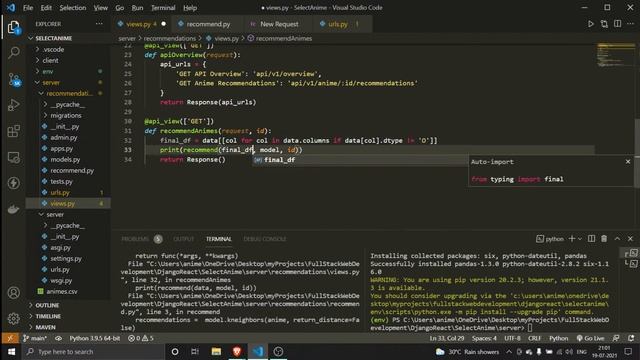Open changes compare icon in editor toolbar
The image size is (640, 360).
tap(604, 24)
